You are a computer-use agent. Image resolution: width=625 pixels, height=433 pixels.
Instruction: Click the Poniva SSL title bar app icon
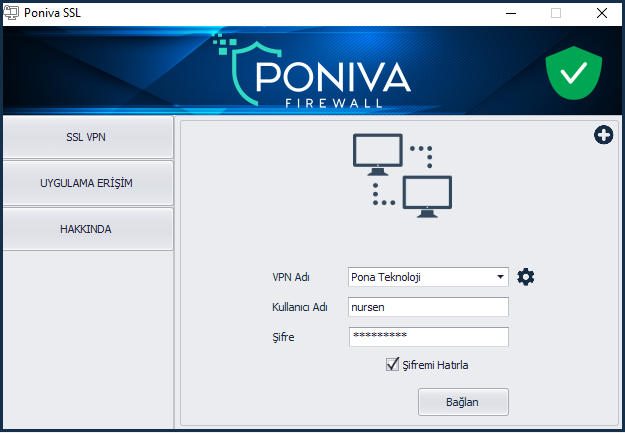(x=11, y=13)
